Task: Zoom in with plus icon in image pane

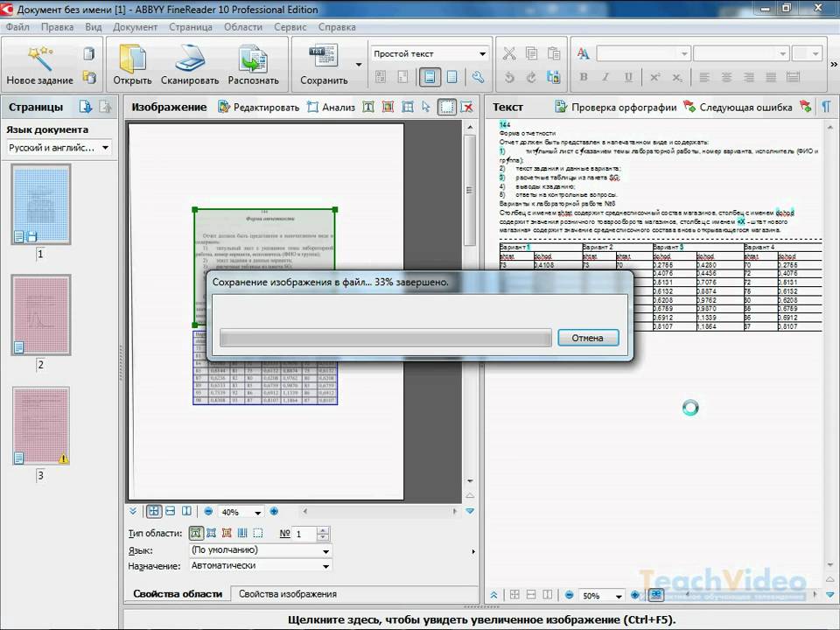Action: pos(274,512)
